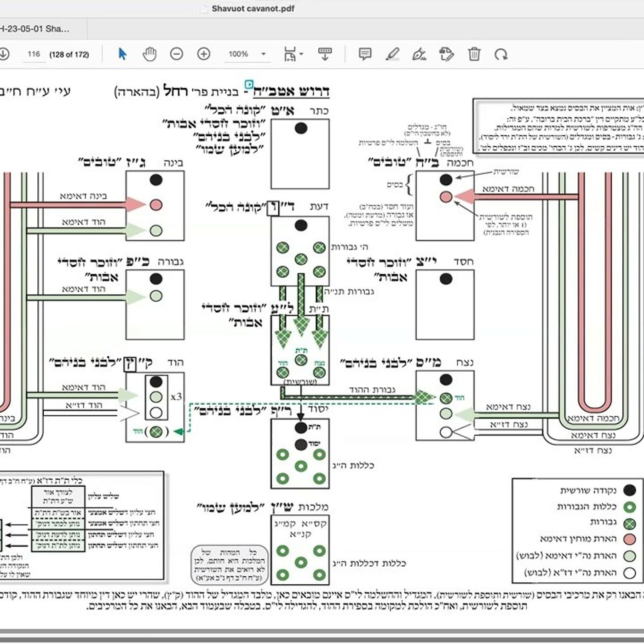Rotate the page with rotate icon

(501, 54)
